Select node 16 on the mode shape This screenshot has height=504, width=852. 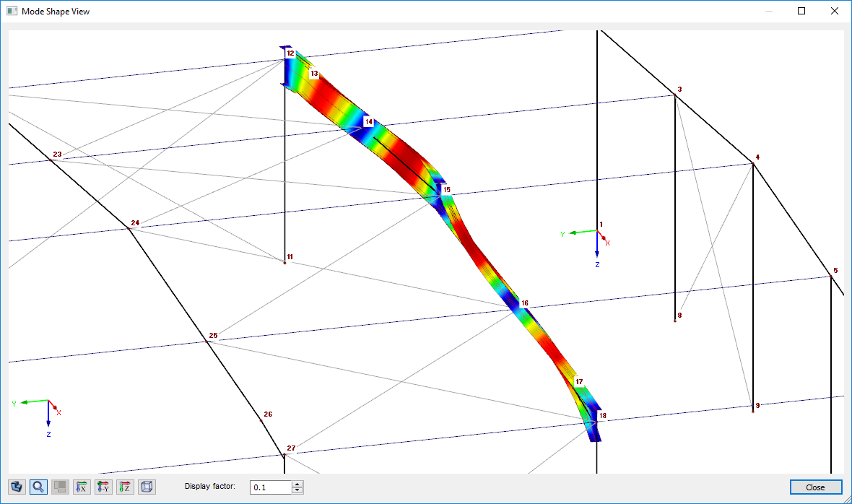pyautogui.click(x=525, y=303)
